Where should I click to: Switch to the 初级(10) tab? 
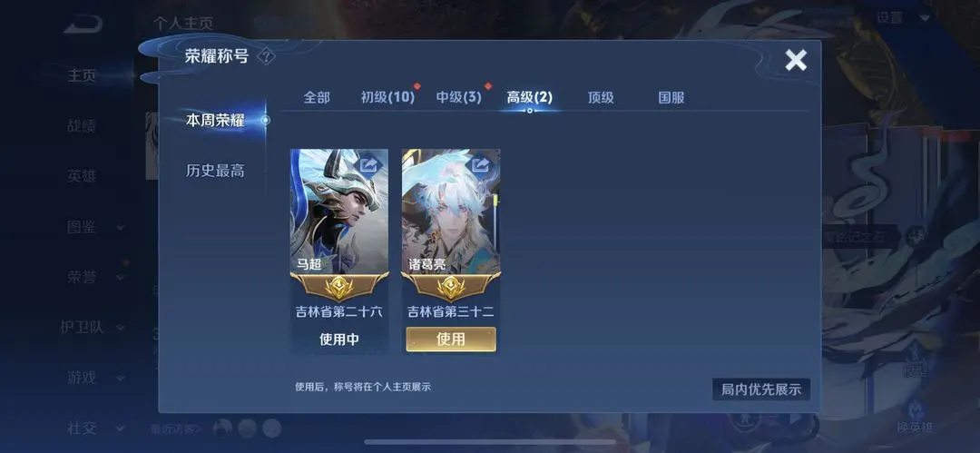click(387, 98)
